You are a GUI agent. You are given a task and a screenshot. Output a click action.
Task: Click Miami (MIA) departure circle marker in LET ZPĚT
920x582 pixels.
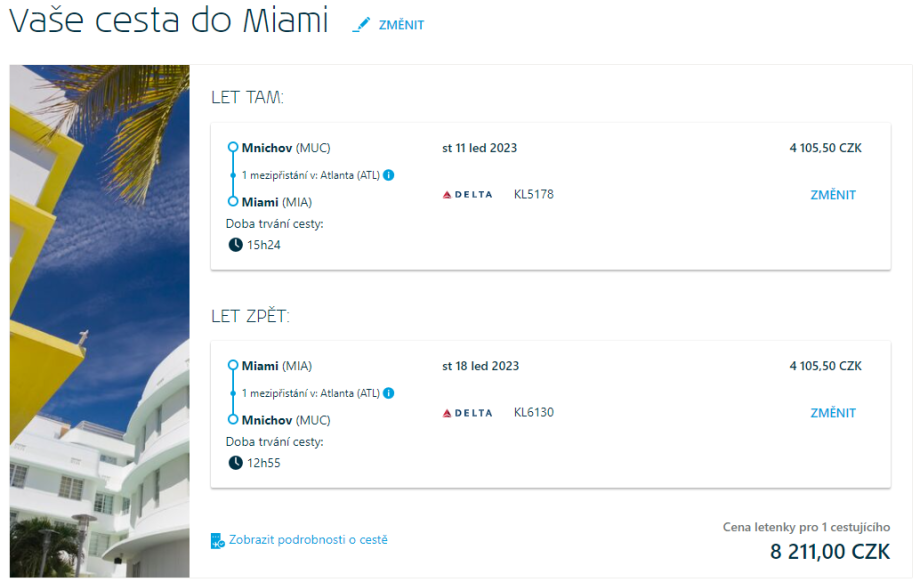click(233, 366)
